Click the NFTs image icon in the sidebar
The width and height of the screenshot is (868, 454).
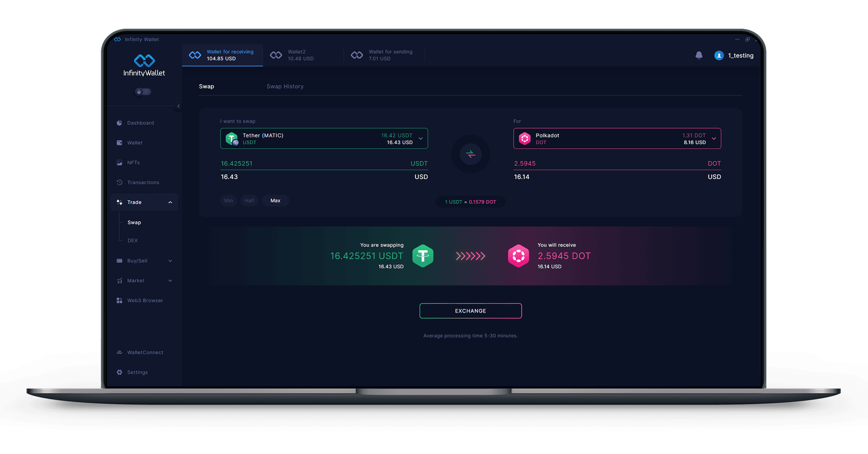[x=119, y=163]
